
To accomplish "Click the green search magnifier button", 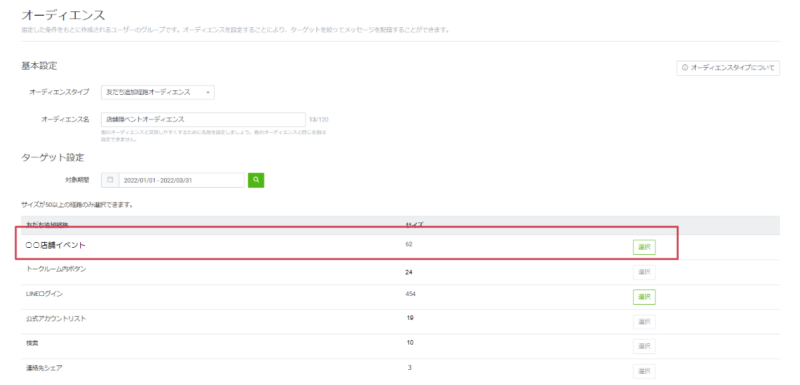I will 256,180.
